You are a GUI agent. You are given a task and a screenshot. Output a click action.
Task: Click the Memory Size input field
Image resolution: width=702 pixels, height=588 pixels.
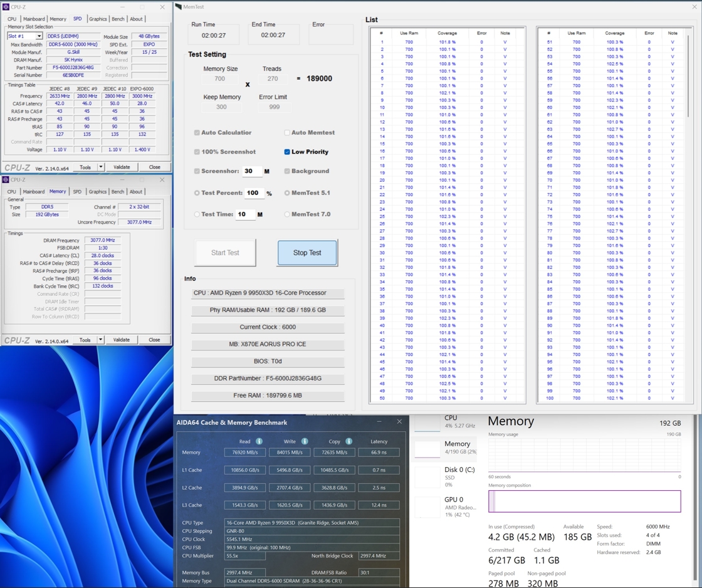[220, 79]
